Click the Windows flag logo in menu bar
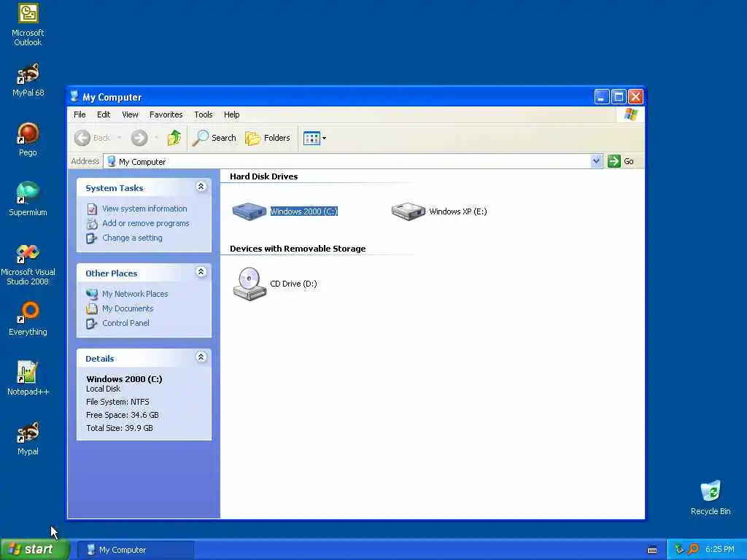 tap(631, 114)
